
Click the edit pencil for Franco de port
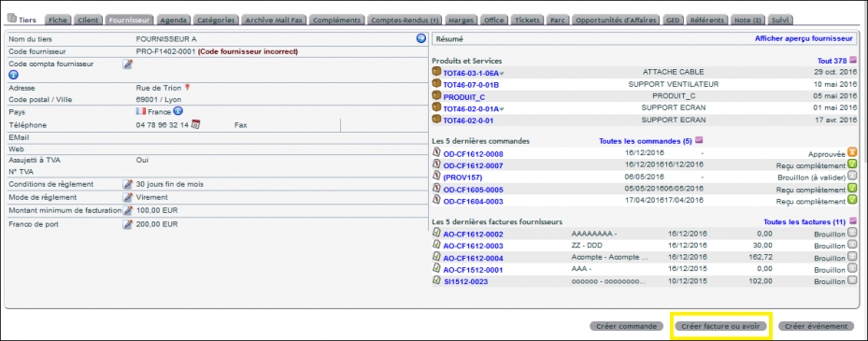click(x=127, y=225)
